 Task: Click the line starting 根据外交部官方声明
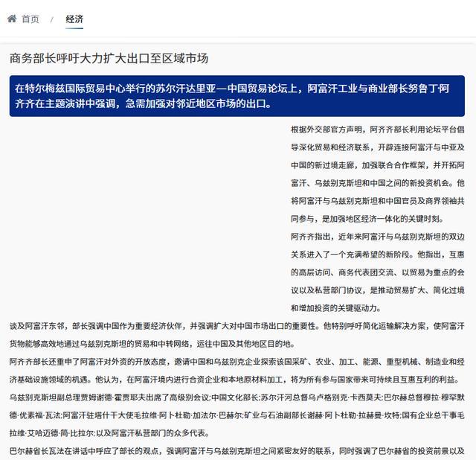tap(378, 130)
